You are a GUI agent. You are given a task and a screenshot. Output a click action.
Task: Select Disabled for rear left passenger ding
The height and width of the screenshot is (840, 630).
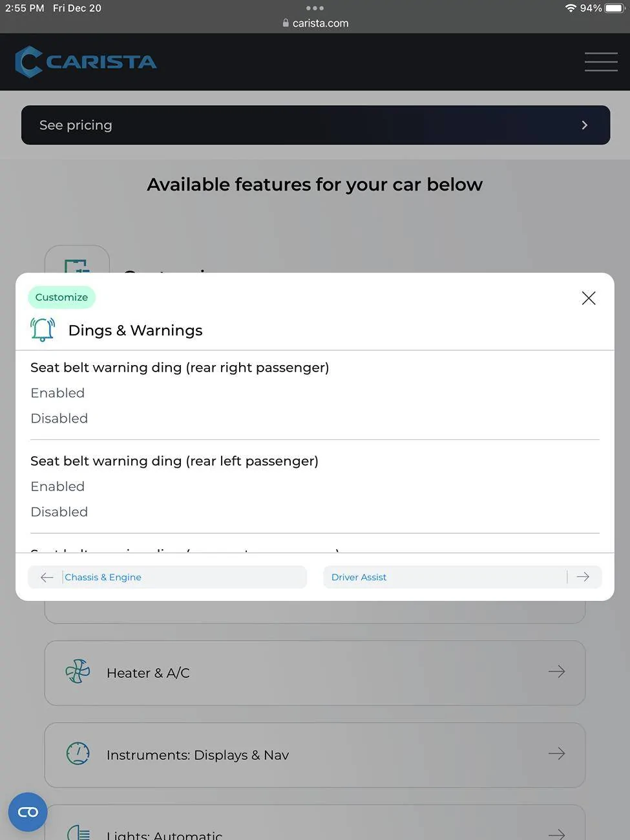[x=59, y=512]
